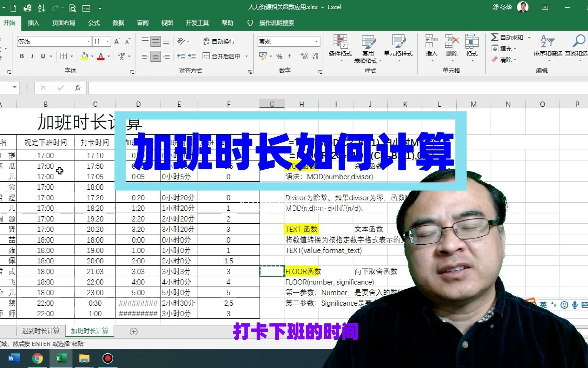588x368 pixels.
Task: Switch to 公式 ribbon tab
Action: coord(94,23)
